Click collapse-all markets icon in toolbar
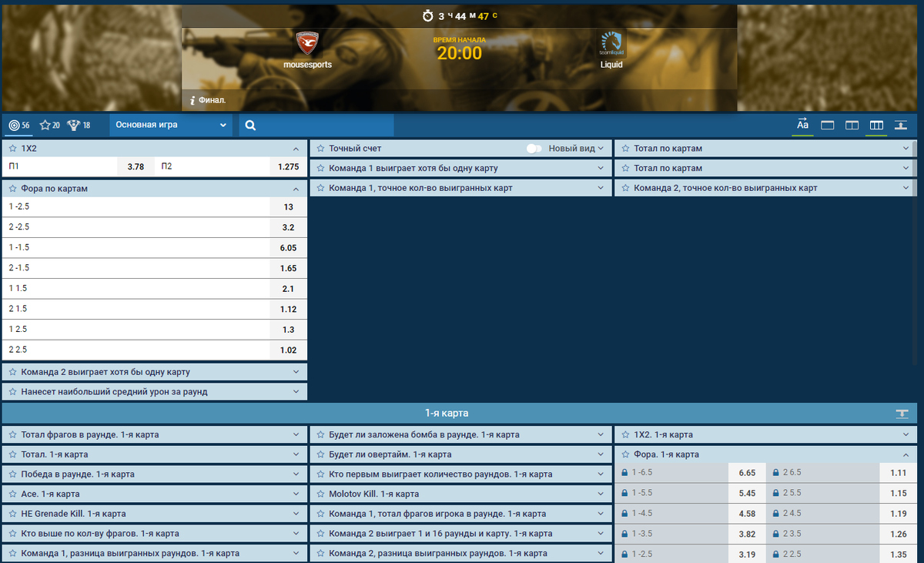This screenshot has height=563, width=924. pos(899,126)
